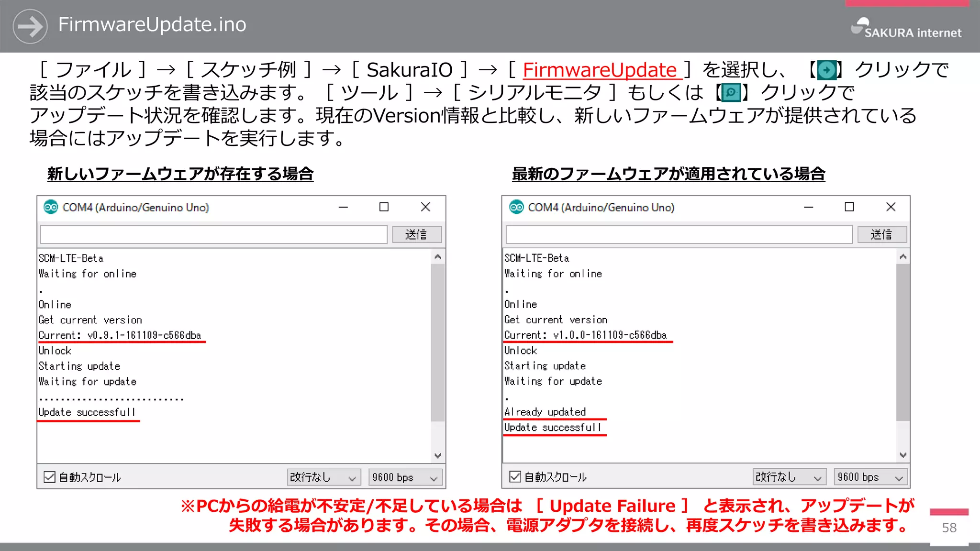
Task: Click the upload arrow icon in instructions
Action: (x=826, y=70)
